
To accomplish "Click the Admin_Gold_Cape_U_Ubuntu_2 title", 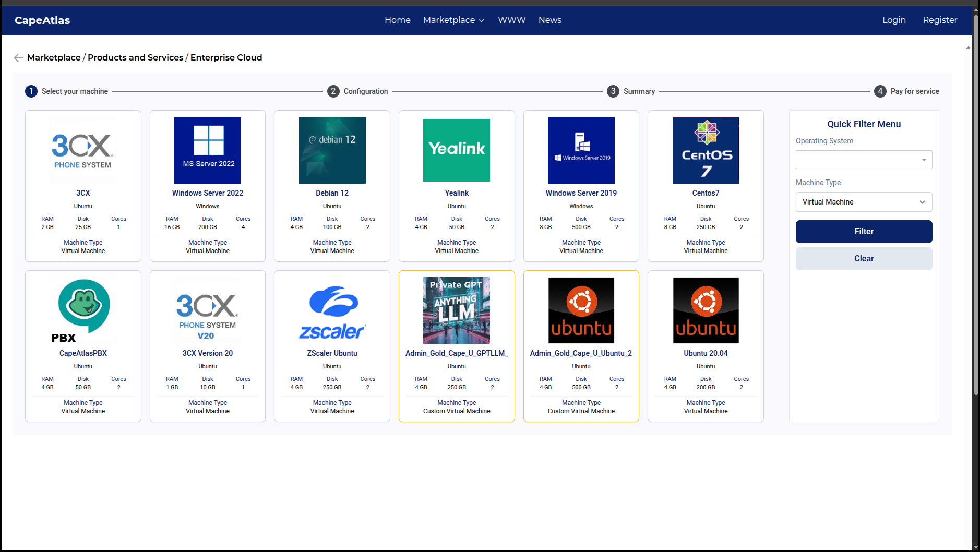I will 581,353.
